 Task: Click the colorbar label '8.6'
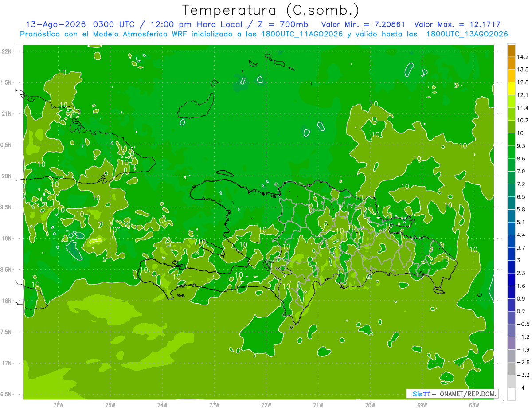(x=521, y=159)
